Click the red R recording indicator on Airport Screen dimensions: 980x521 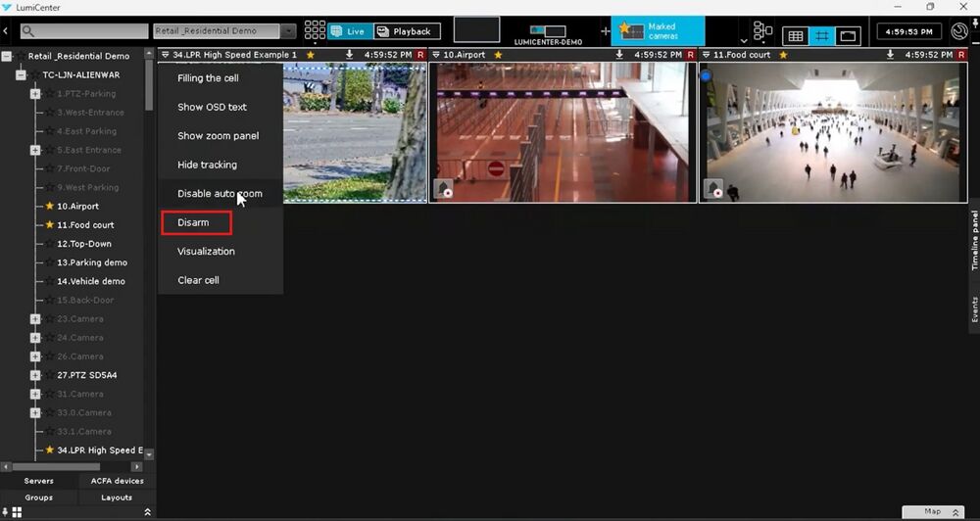pyautogui.click(x=690, y=55)
